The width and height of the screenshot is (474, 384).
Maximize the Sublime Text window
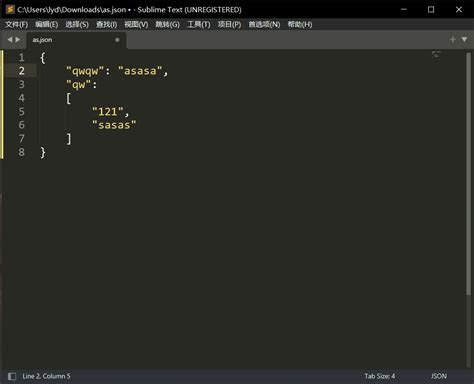coord(431,9)
